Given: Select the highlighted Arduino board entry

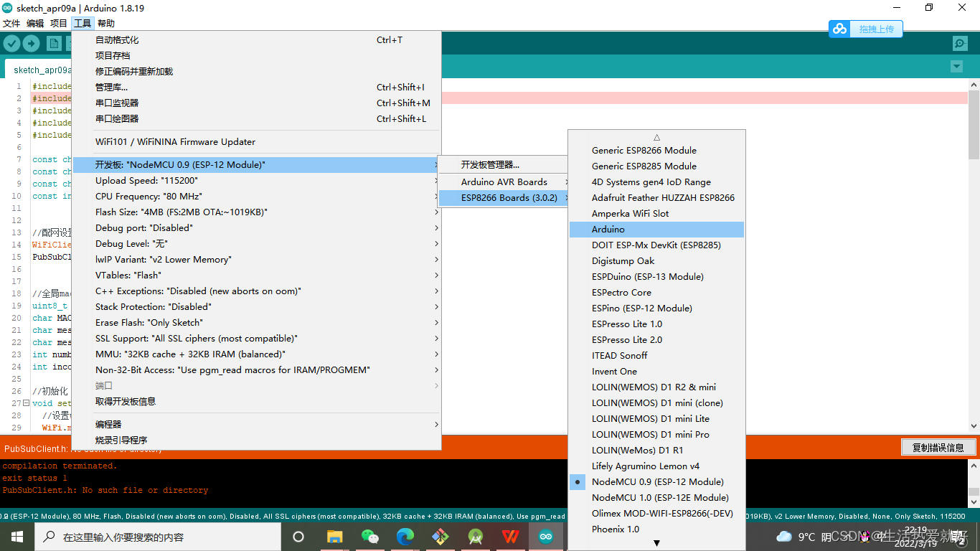Looking at the screenshot, I should point(657,229).
